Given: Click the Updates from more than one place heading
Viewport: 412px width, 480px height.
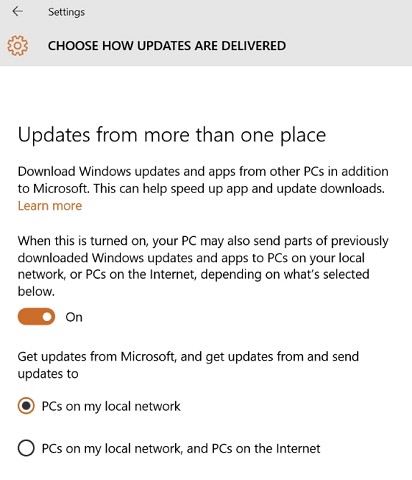Looking at the screenshot, I should [172, 135].
